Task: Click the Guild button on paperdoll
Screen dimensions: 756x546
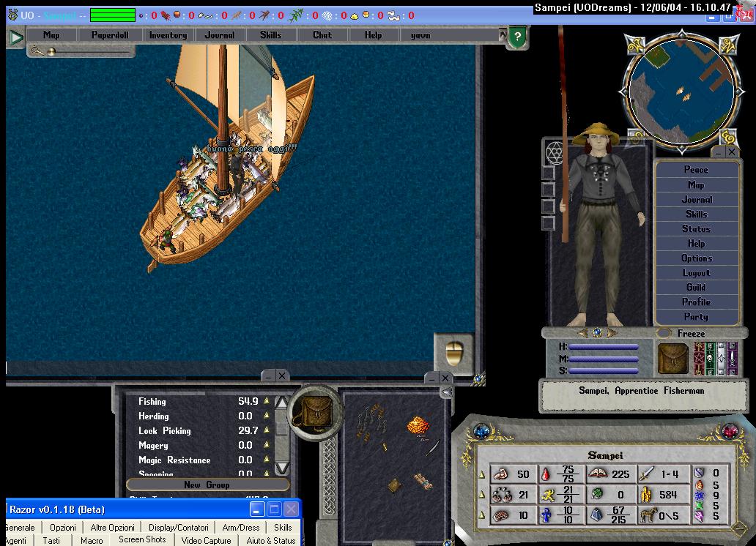Action: coord(696,287)
